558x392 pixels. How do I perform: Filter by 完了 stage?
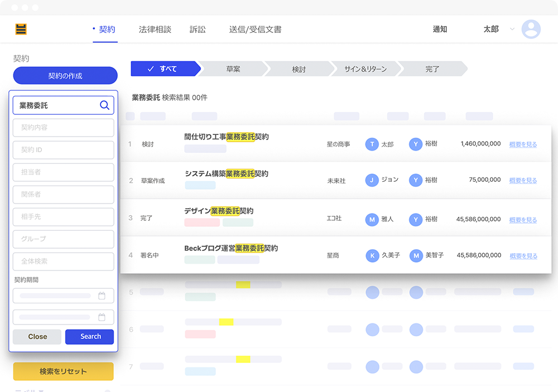coord(432,69)
